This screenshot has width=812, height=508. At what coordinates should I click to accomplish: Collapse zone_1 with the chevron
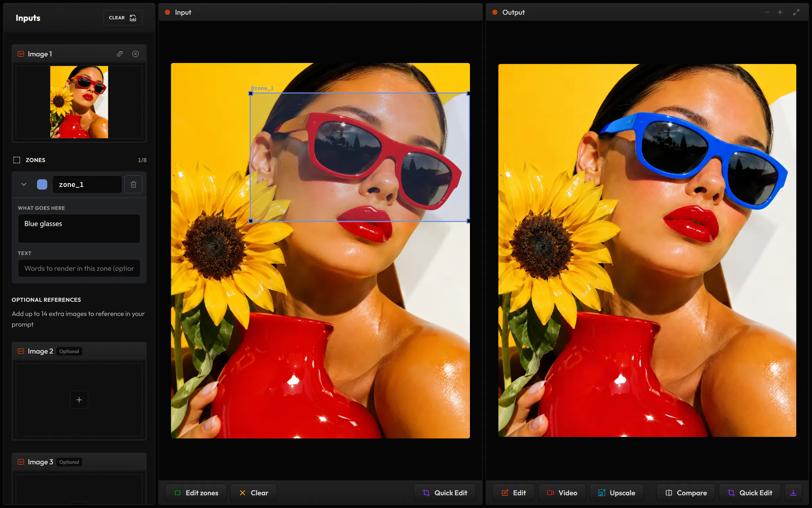point(24,184)
